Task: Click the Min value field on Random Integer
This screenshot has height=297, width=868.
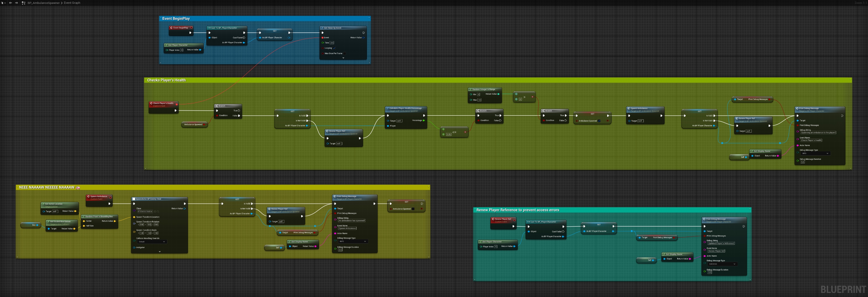Action: coord(478,94)
